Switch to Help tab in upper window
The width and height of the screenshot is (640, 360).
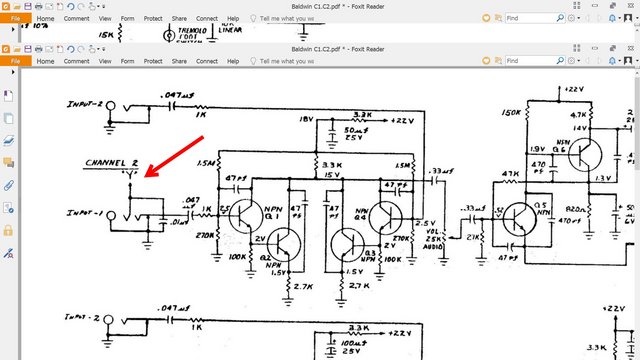[x=233, y=18]
